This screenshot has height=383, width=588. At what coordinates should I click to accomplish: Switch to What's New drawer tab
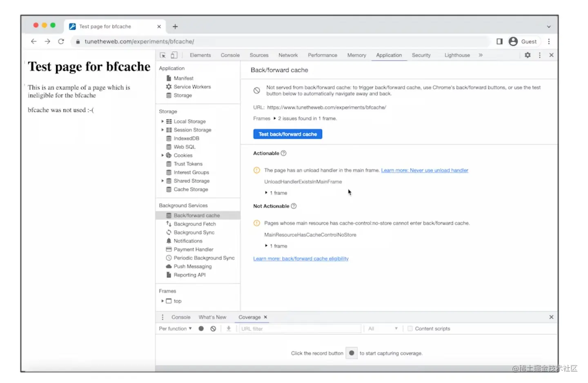pos(212,317)
